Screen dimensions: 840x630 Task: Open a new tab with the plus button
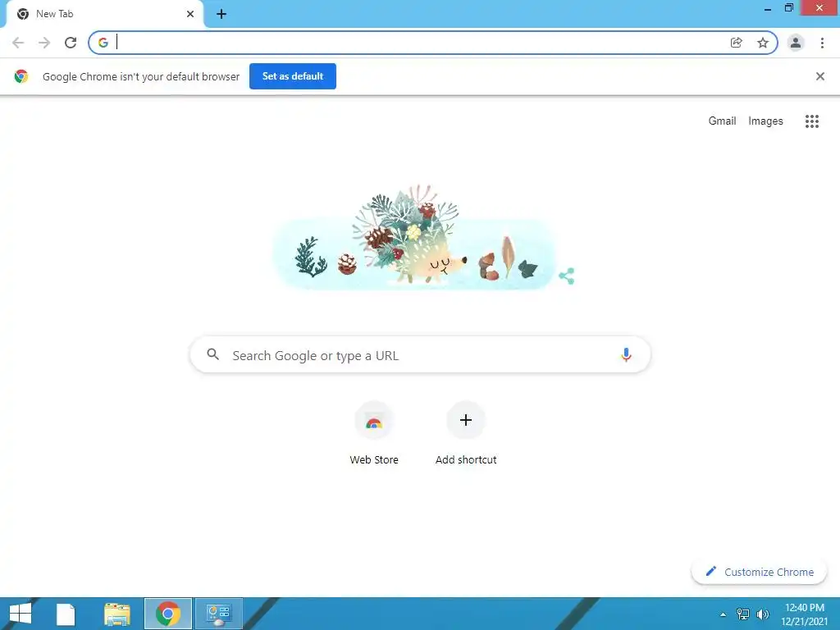(x=221, y=14)
